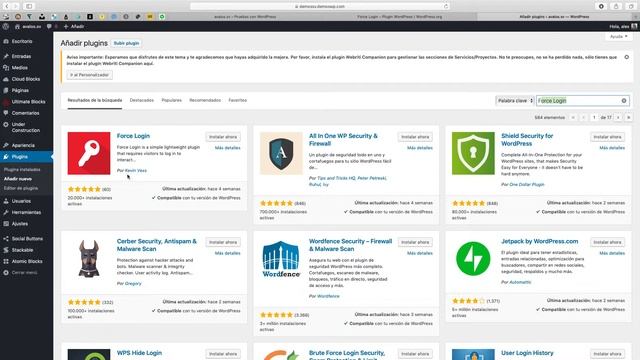
Task: Switch to Force Login WordPress.org browser tab
Action: [400, 17]
